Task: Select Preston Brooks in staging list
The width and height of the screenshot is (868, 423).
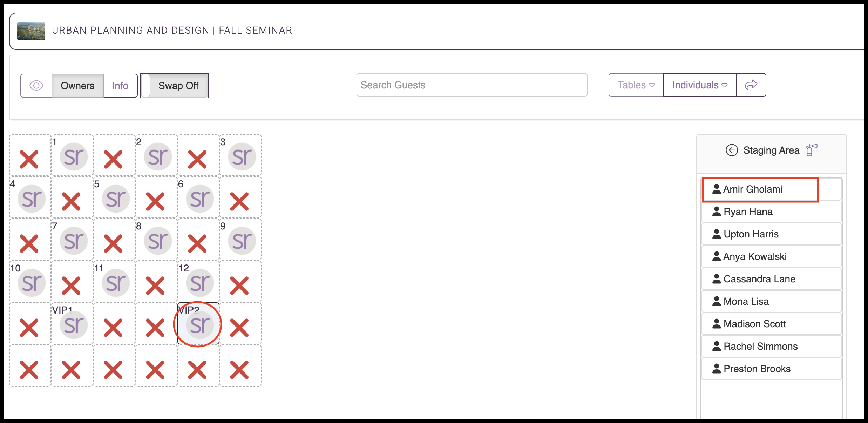Action: [x=772, y=369]
